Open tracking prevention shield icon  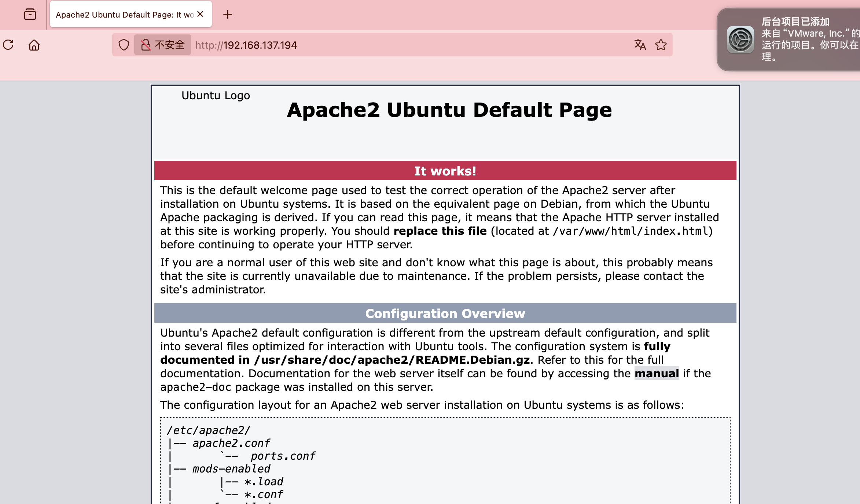click(124, 45)
